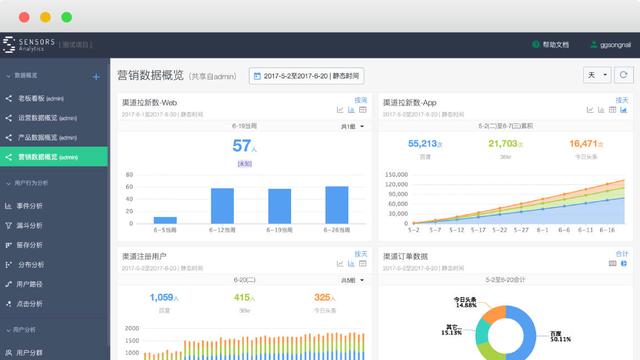Collapse the 用户分析 sidebar section
Viewport: 640px width, 360px height.
tap(21, 330)
